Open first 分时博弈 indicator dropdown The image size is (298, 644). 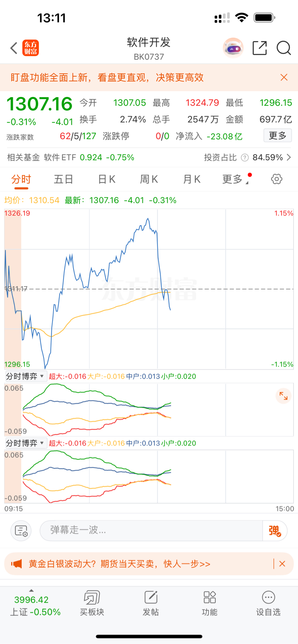26,376
